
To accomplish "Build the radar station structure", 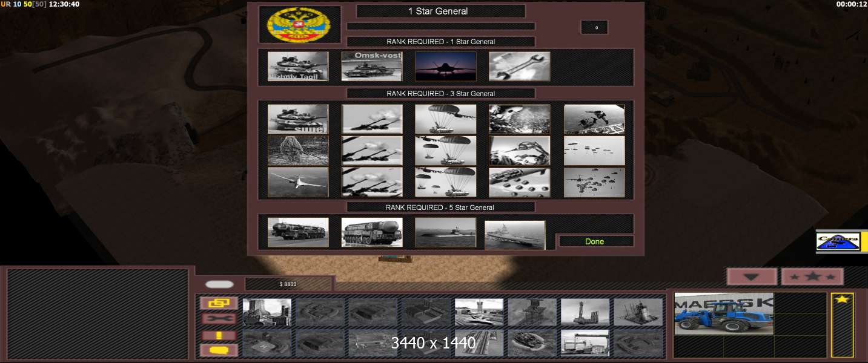I will [x=638, y=312].
